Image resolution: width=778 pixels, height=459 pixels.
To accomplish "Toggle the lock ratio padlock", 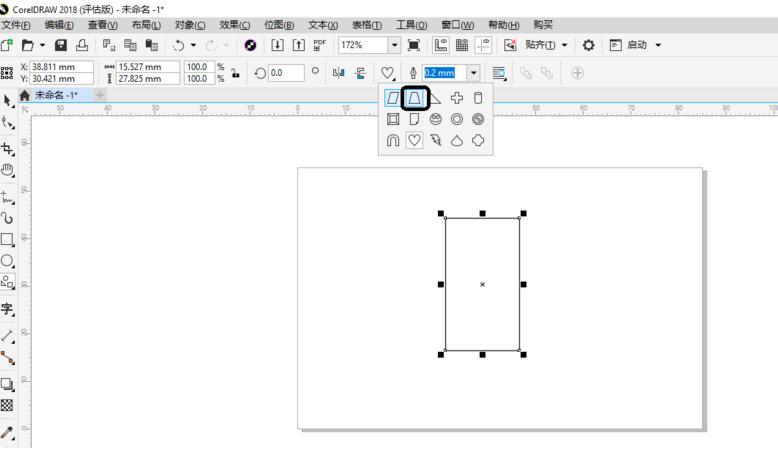I will point(234,72).
